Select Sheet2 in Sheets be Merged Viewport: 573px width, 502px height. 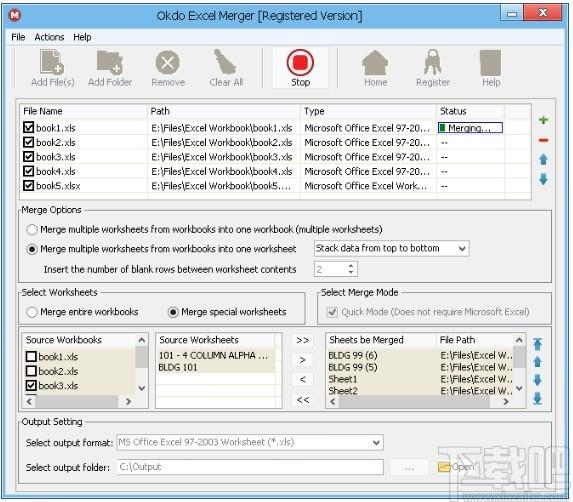(x=343, y=391)
